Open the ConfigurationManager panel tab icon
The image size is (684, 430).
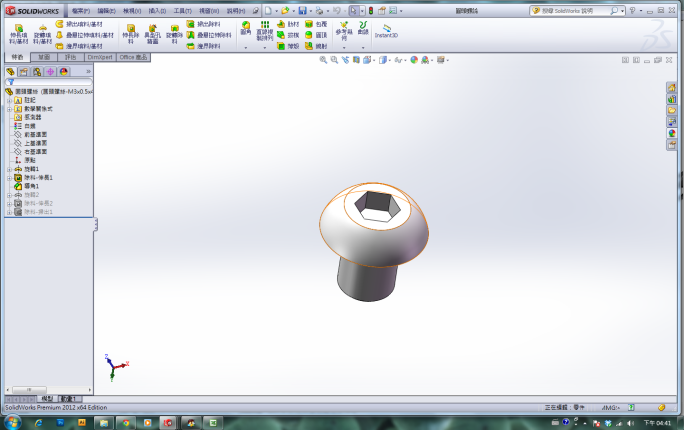point(37,72)
